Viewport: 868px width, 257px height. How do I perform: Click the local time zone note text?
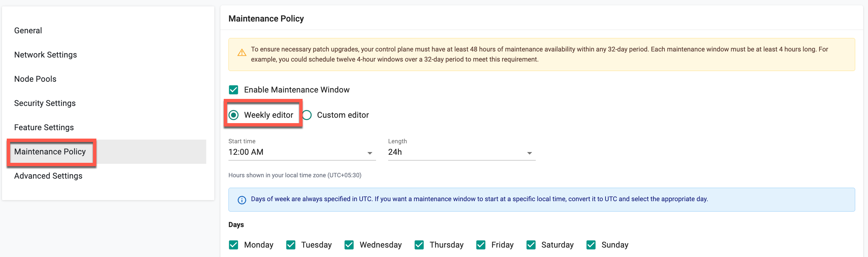(295, 175)
